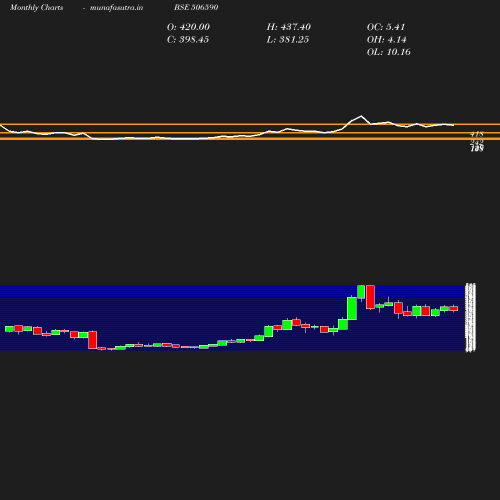This screenshot has width=500, height=500.
Task: Click the "munafasutra.in" source label
Action: pos(116,7)
